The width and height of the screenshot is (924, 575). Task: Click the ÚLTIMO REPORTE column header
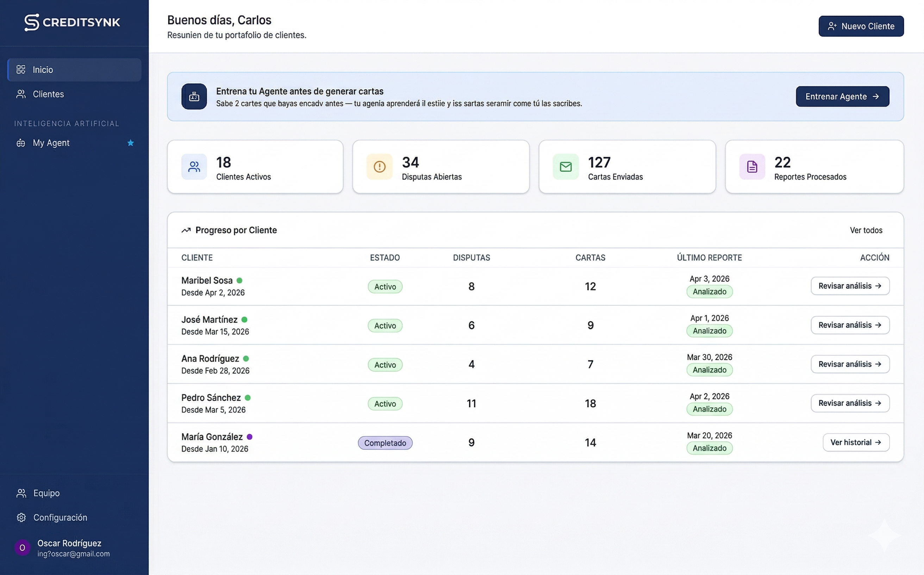point(709,258)
